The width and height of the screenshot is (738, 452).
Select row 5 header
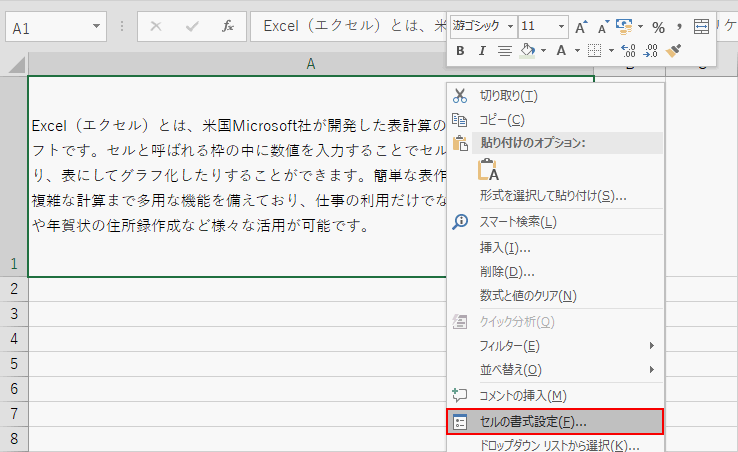pyautogui.click(x=14, y=363)
